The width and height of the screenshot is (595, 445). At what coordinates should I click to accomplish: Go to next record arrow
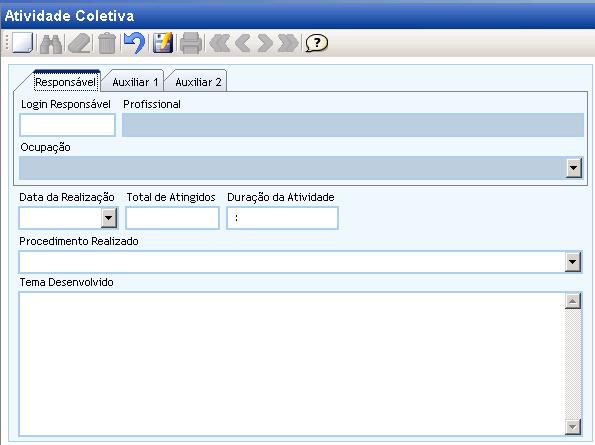point(265,43)
